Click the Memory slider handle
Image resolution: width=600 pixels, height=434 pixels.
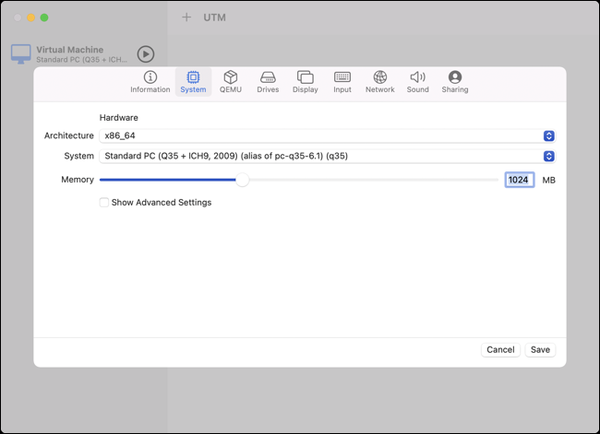click(x=242, y=180)
